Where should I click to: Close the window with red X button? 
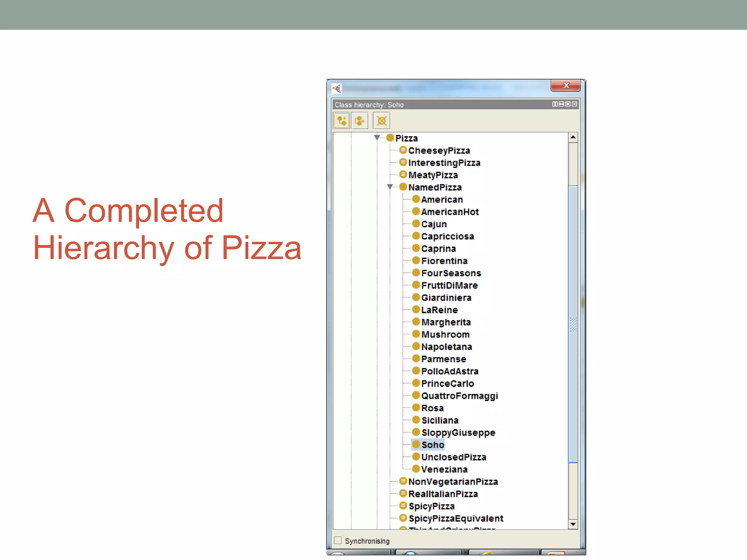click(566, 85)
